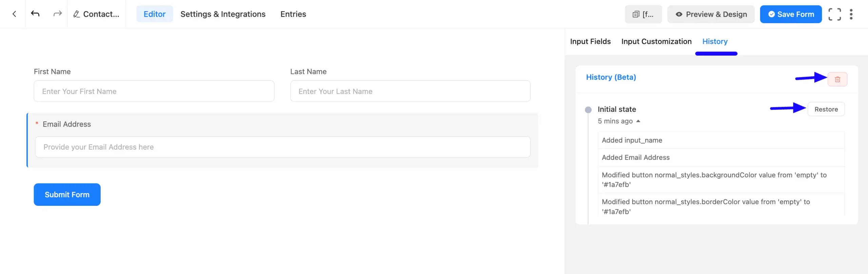Click the back chevron to leave editor
This screenshot has height=274, width=868.
click(14, 14)
